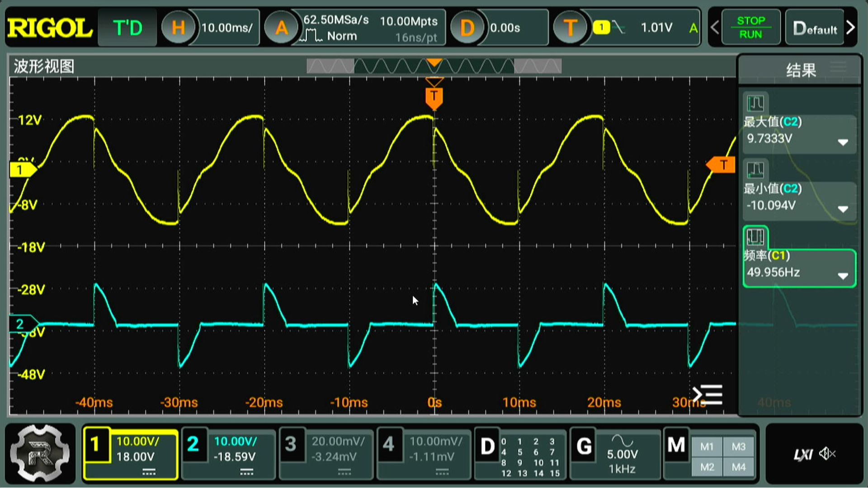
Task: Click the orange H horizontal timebase icon
Action: [178, 28]
